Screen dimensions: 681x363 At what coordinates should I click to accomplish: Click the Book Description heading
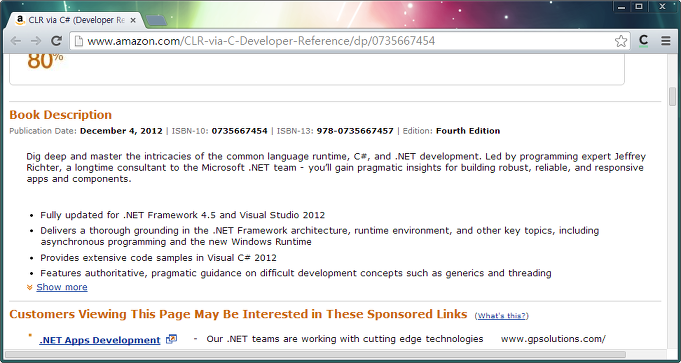(x=60, y=115)
